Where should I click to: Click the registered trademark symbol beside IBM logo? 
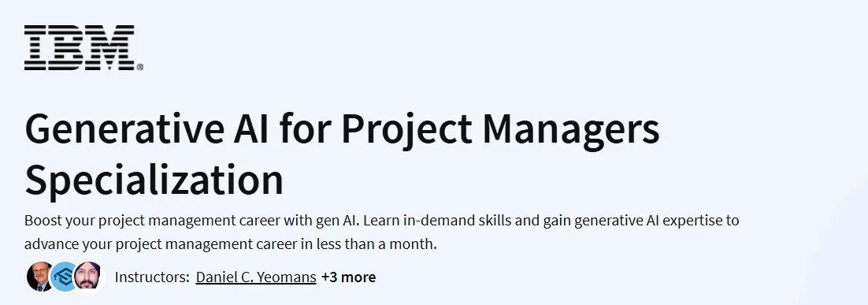tap(139, 67)
